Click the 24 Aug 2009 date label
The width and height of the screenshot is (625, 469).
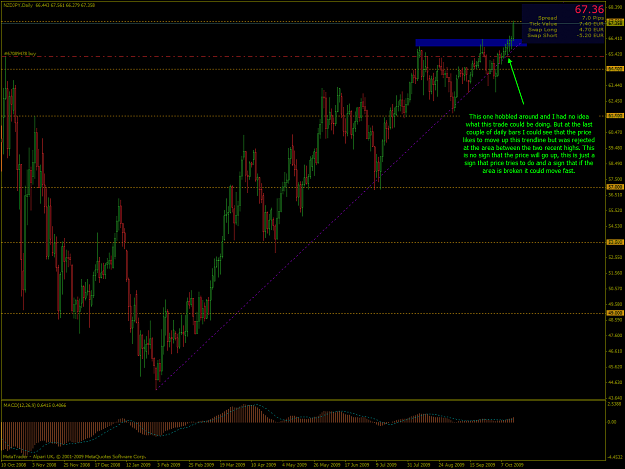452,465
